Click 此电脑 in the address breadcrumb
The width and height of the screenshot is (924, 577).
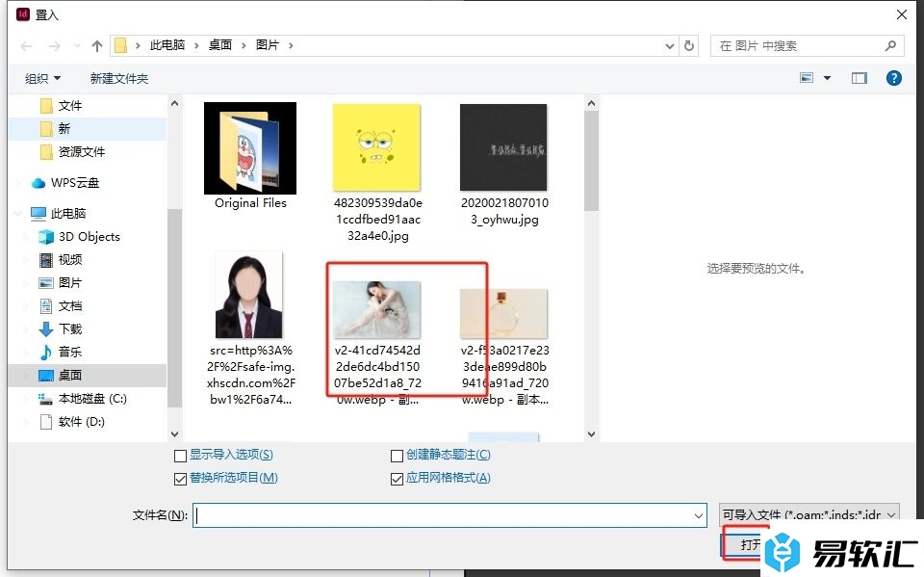pyautogui.click(x=167, y=45)
